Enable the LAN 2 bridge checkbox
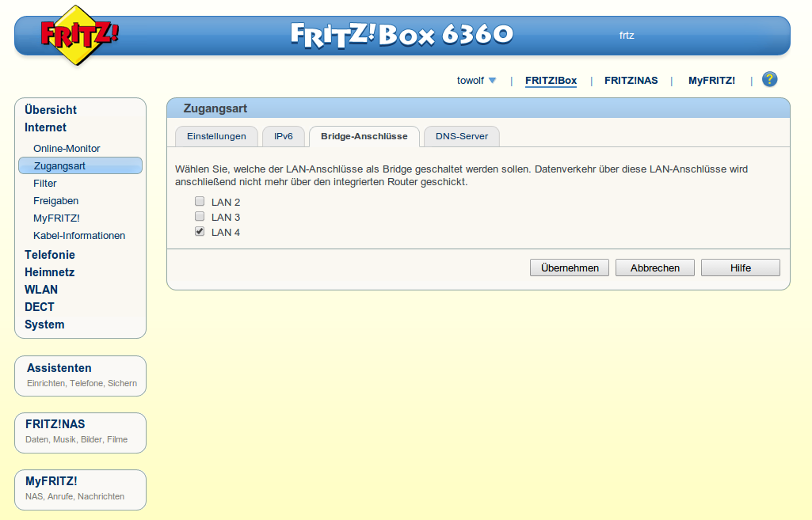The height and width of the screenshot is (520, 812). click(200, 202)
